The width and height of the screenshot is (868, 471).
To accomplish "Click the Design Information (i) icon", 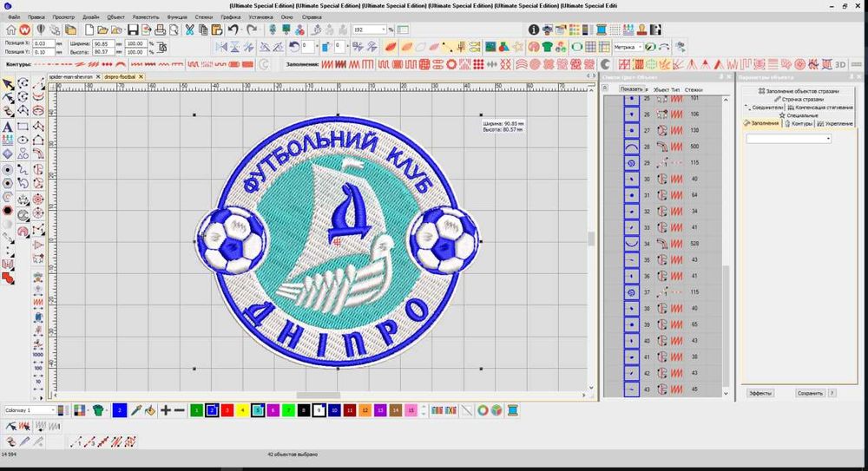I will (x=534, y=29).
